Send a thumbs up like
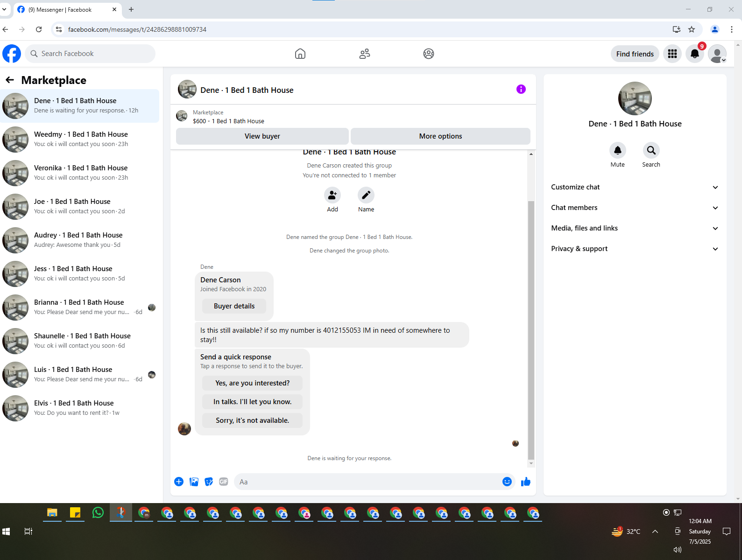This screenshot has height=560, width=742. 526,482
